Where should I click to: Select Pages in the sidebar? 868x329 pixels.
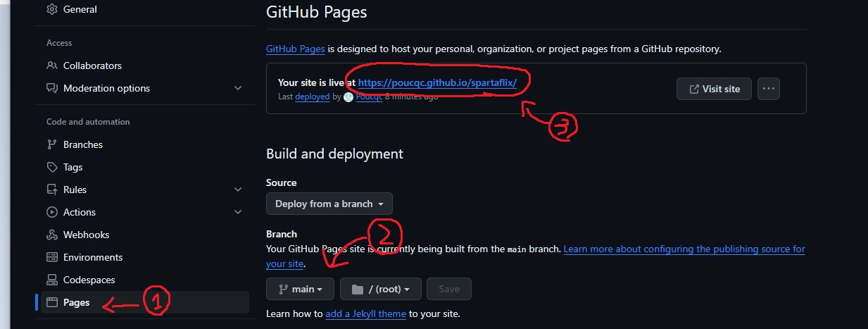click(144, 302)
